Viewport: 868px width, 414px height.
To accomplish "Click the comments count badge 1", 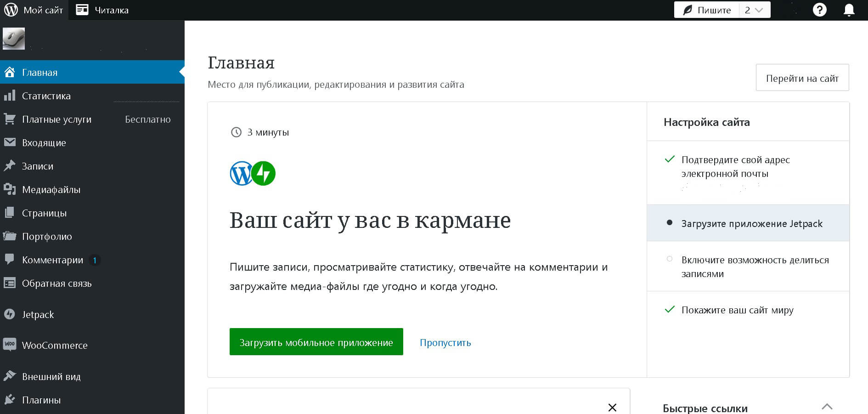I will tap(95, 260).
